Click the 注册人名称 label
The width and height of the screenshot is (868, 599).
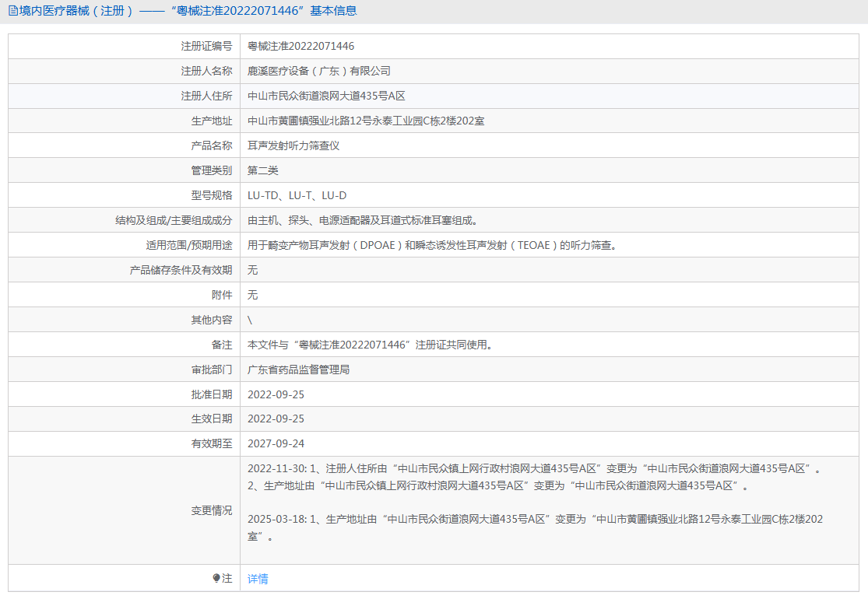click(206, 71)
